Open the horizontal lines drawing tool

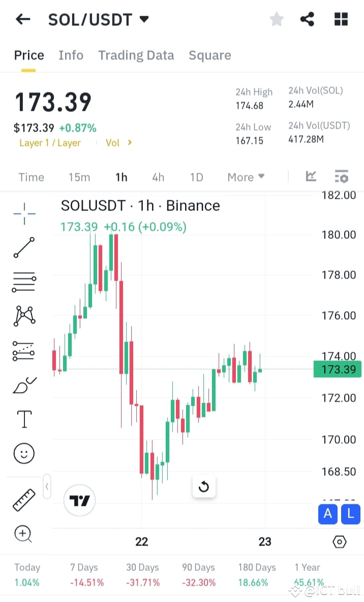[24, 281]
